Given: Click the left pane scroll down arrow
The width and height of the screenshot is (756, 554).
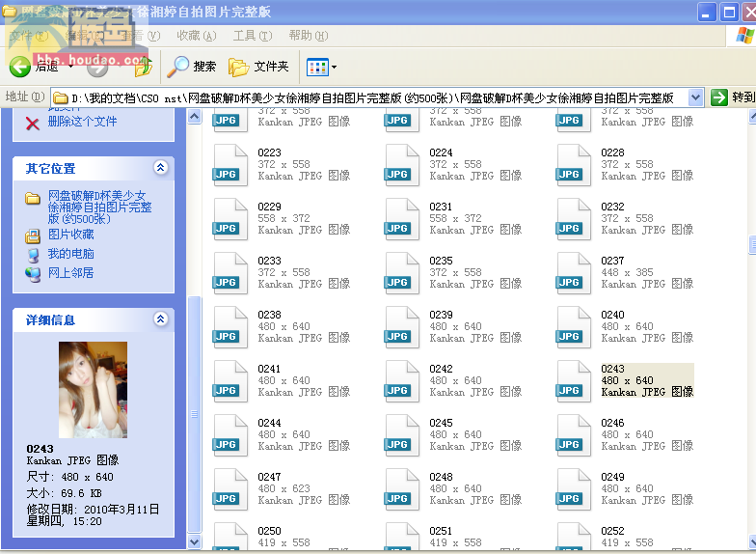Looking at the screenshot, I should (195, 541).
